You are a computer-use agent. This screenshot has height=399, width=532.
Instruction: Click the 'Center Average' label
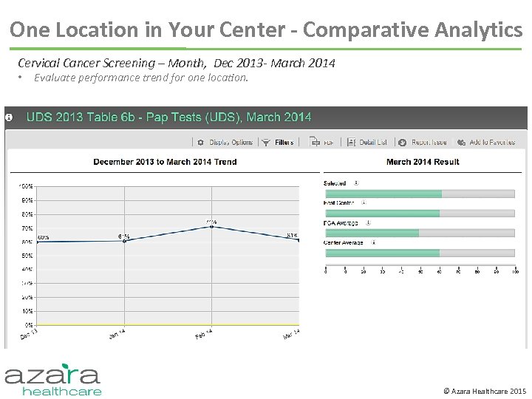pos(344,242)
